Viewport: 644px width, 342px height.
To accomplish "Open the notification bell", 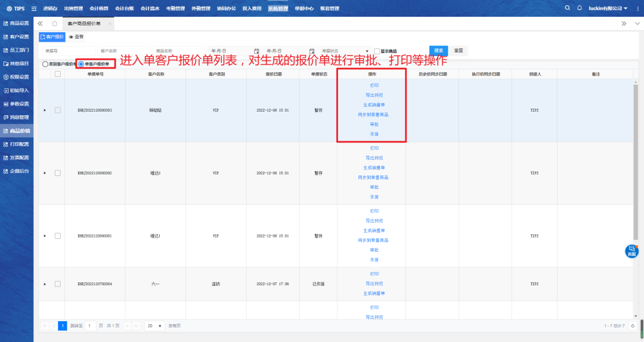I will point(580,8).
